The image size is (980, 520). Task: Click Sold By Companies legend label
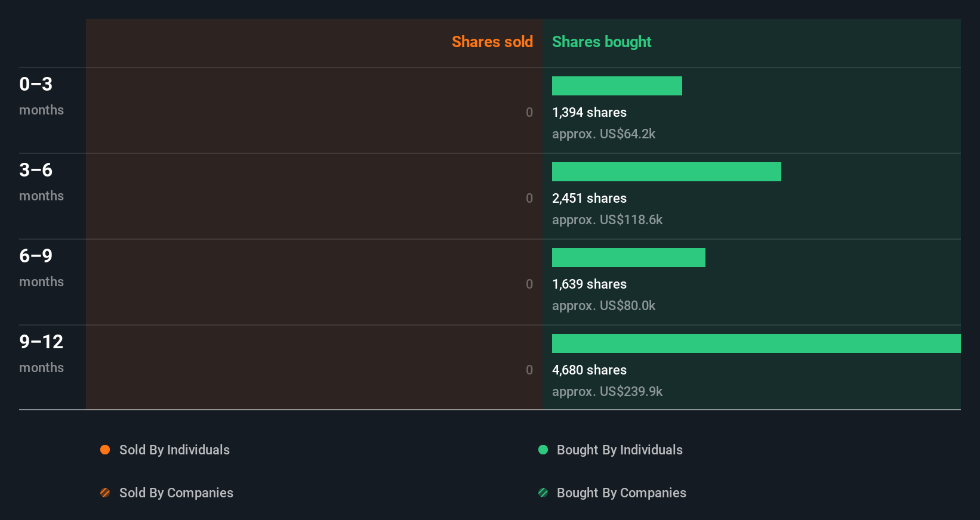(x=176, y=493)
